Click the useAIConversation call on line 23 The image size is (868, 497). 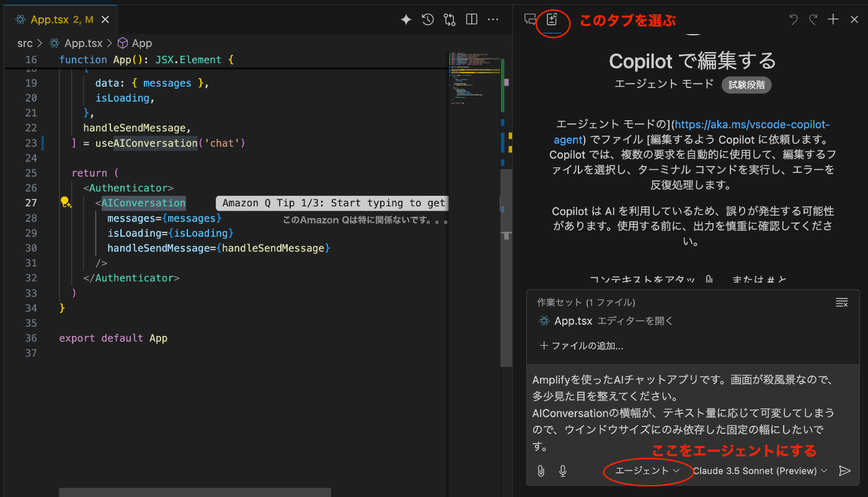pyautogui.click(x=146, y=143)
